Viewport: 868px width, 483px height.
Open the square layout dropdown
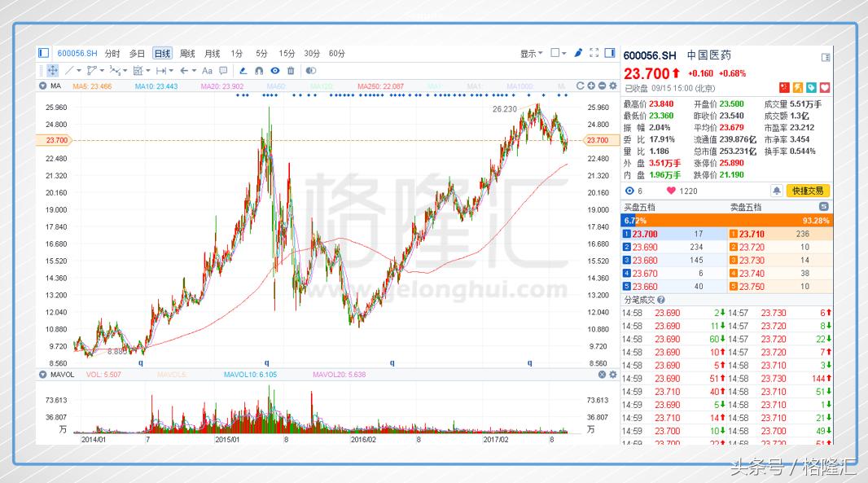pos(558,53)
